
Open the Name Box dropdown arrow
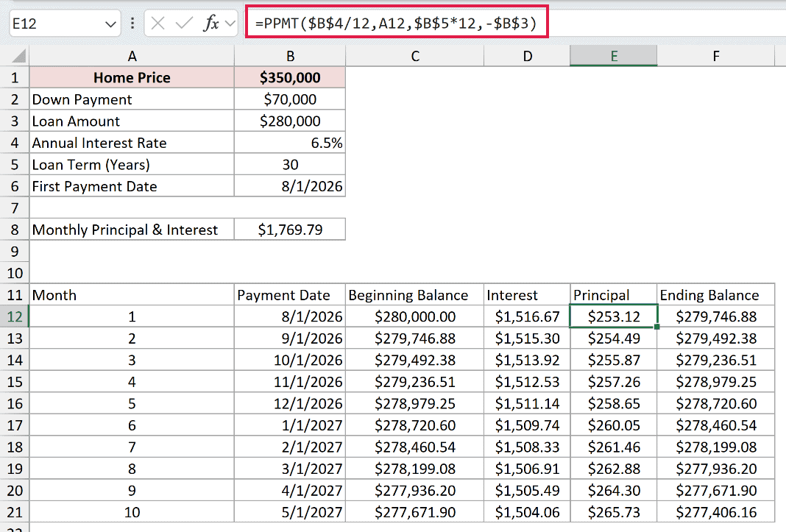tap(110, 24)
